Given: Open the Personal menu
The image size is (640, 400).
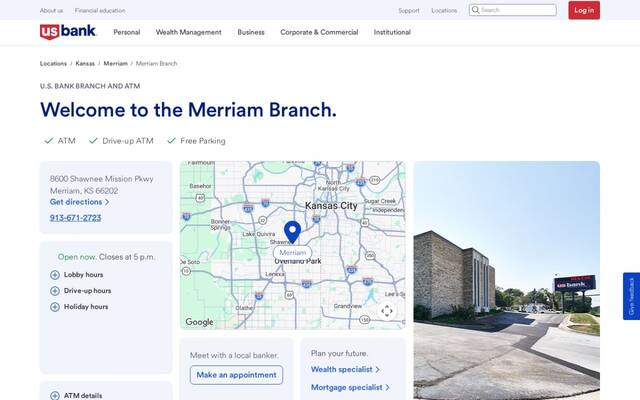Looking at the screenshot, I should (127, 32).
